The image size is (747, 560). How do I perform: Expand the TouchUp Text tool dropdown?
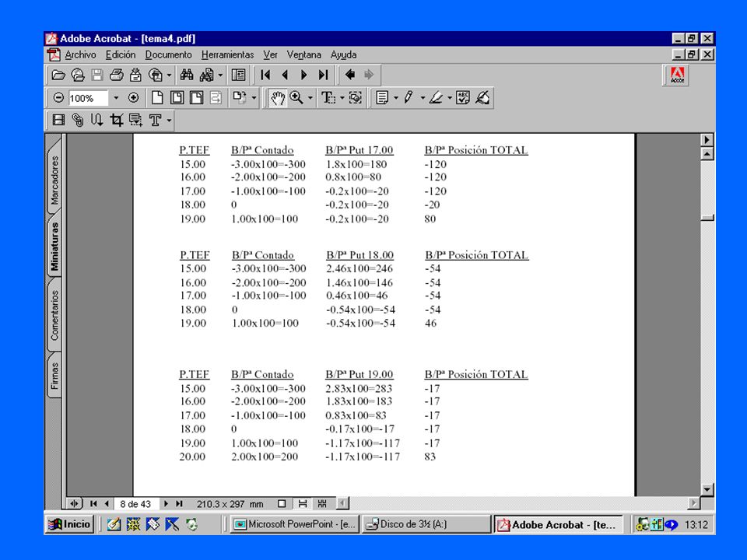(169, 121)
